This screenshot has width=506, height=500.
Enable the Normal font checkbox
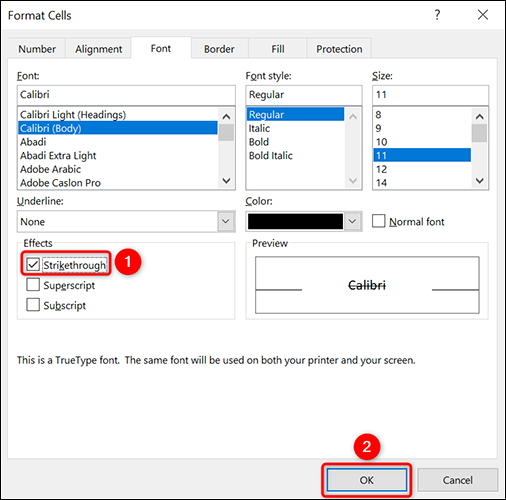(379, 221)
